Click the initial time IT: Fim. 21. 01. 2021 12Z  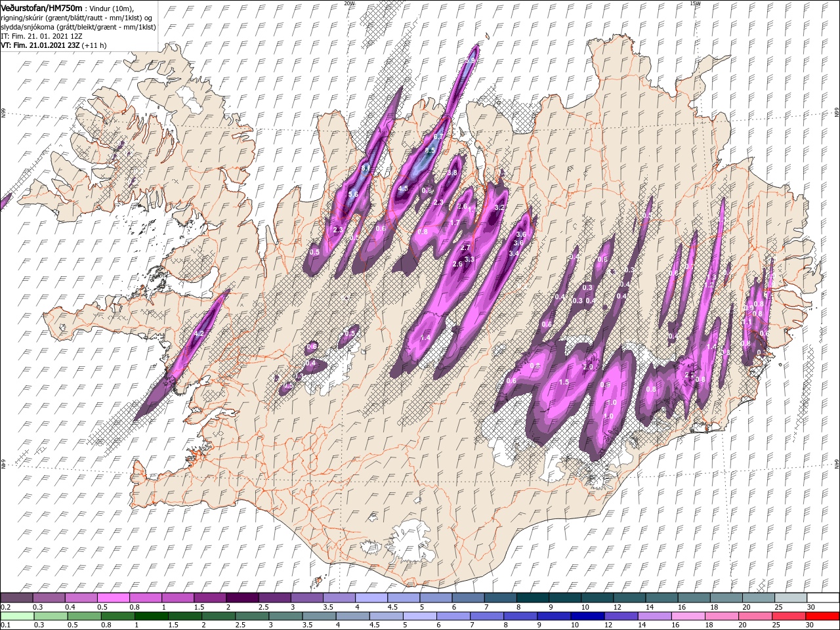coord(41,36)
